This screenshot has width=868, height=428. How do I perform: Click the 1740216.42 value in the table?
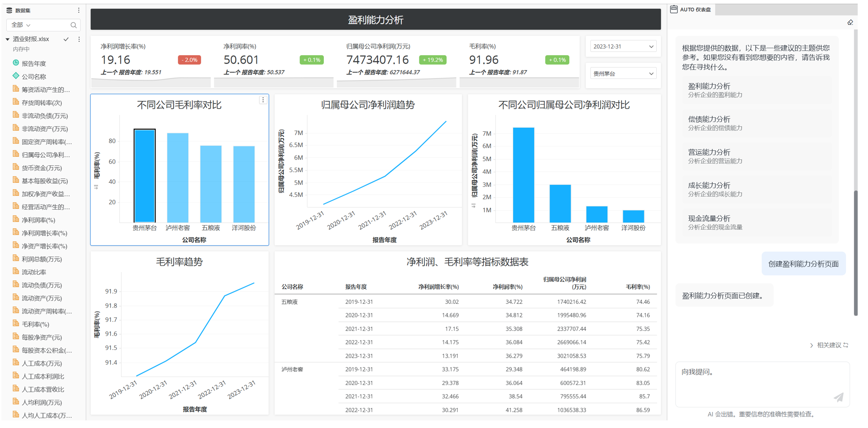(x=571, y=302)
